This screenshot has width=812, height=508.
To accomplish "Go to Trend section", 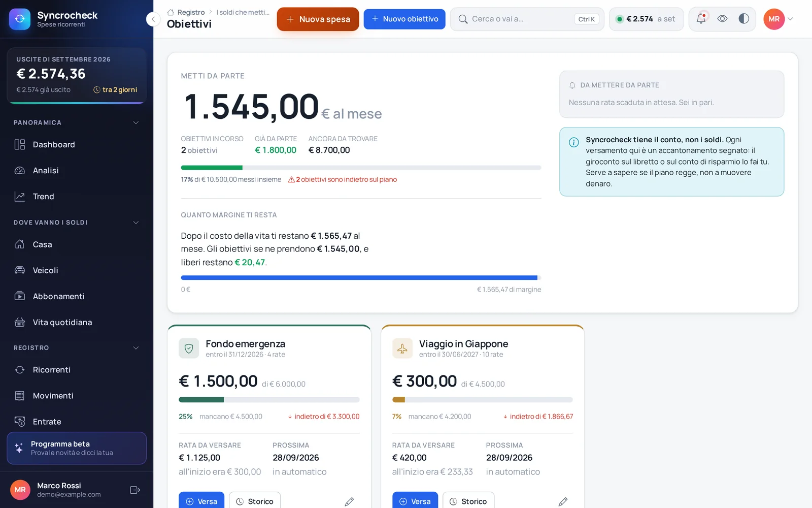I will [77, 197].
